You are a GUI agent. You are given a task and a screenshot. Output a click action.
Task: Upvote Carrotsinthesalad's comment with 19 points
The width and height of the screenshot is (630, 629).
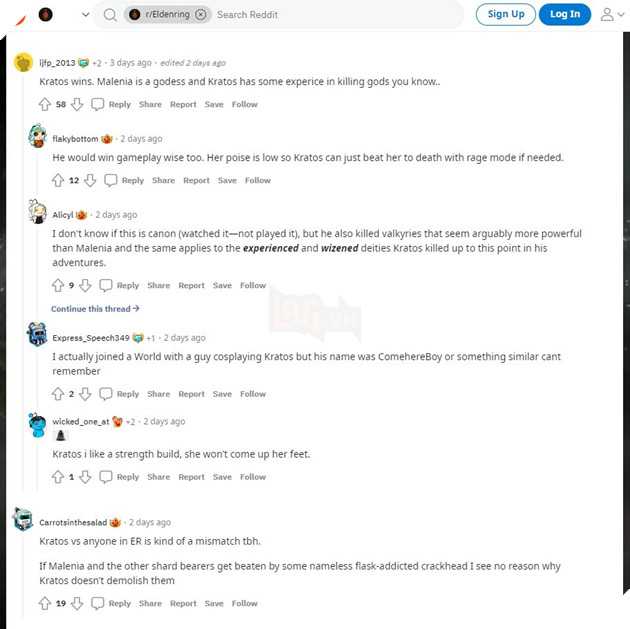45,603
